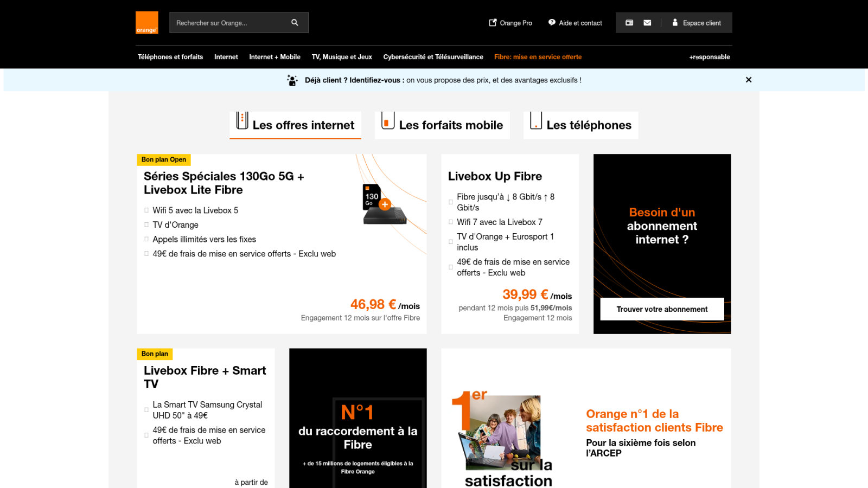Click the N°1 du raccordement à la Fibre banner

(358, 418)
